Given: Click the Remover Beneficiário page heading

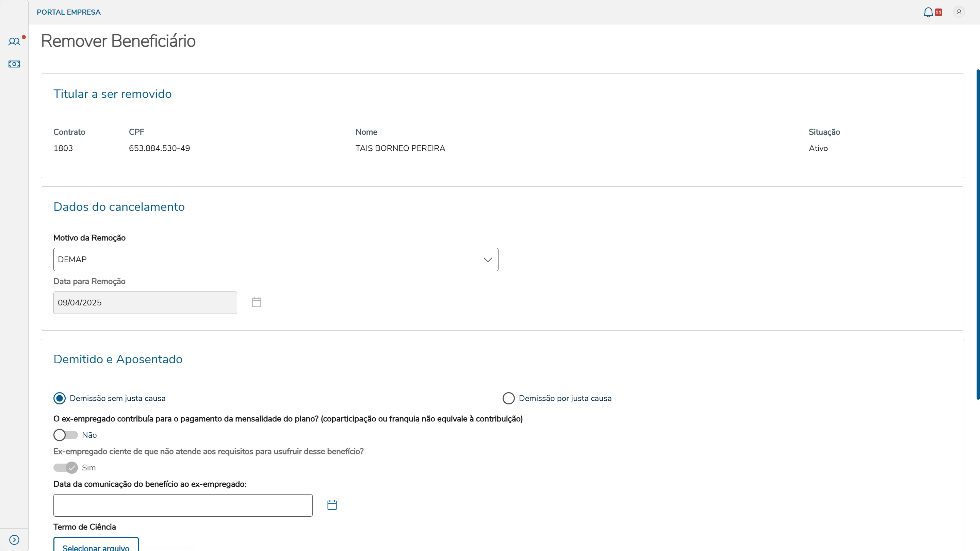Looking at the screenshot, I should click(118, 41).
